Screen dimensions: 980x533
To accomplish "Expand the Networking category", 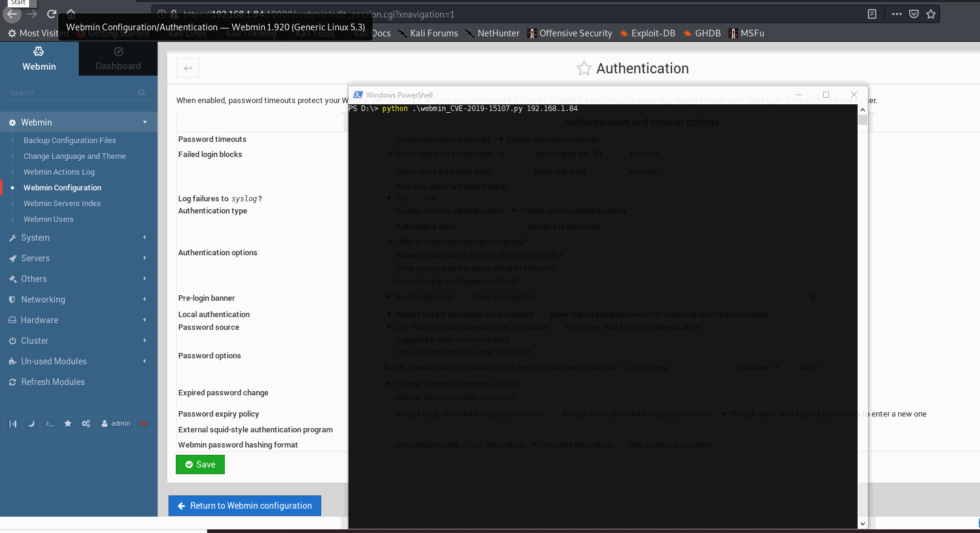I will 79,300.
